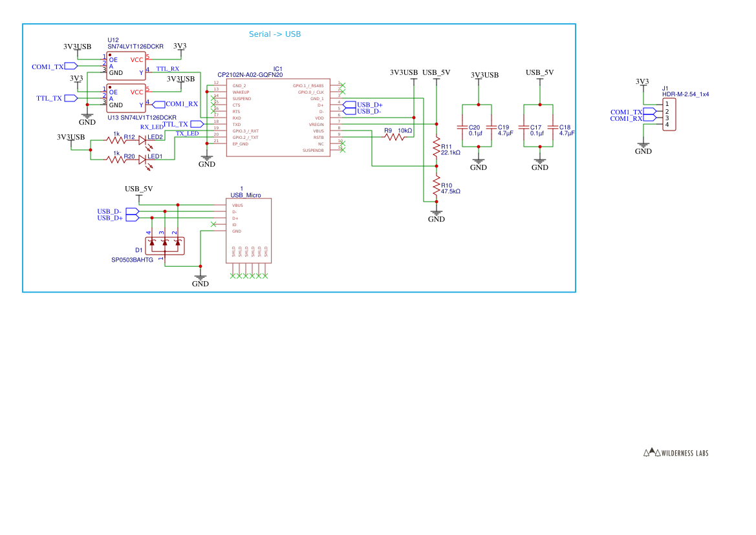Viewport: 756px width, 535px height.
Task: Select the USB_Micro connector symbol
Action: tap(249, 229)
